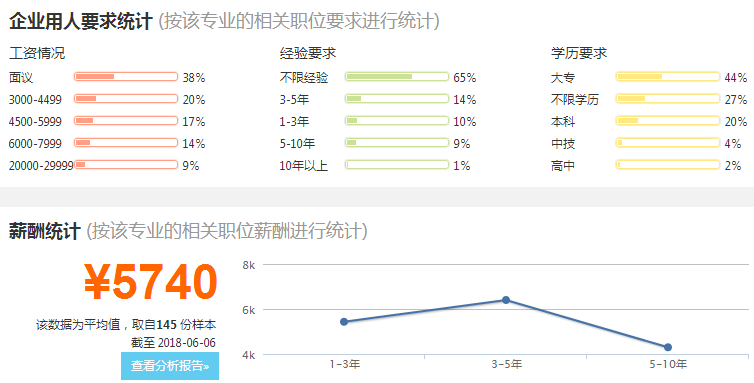Click the 面议 label

point(21,77)
